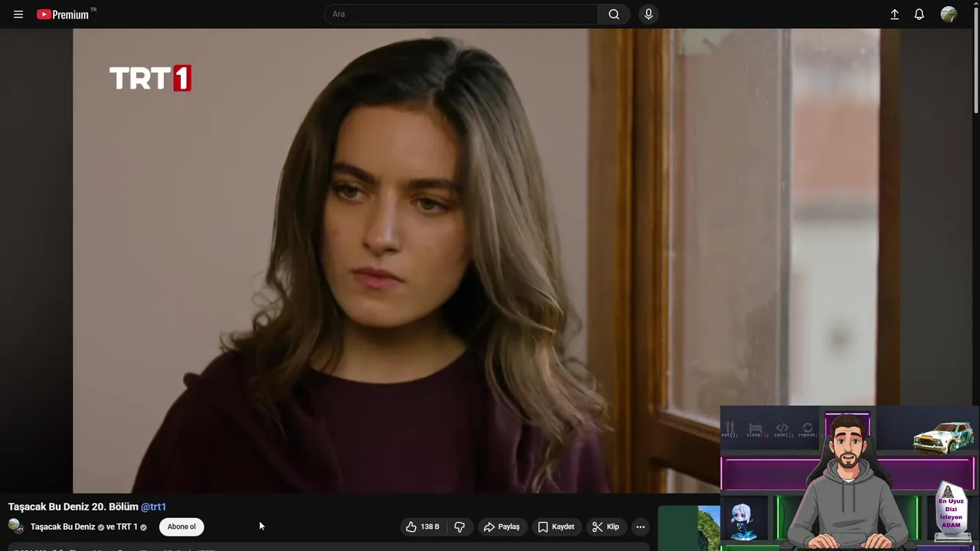
Task: Click the channel avatar beside title
Action: pos(16,527)
